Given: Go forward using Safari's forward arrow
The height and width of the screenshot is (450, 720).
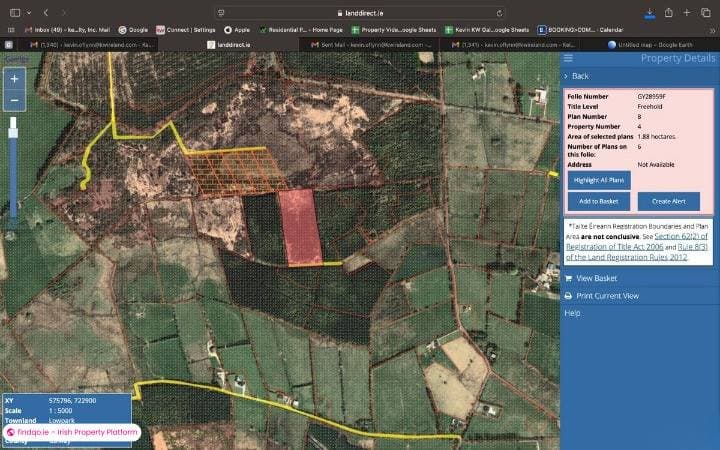Looking at the screenshot, I should tap(64, 13).
